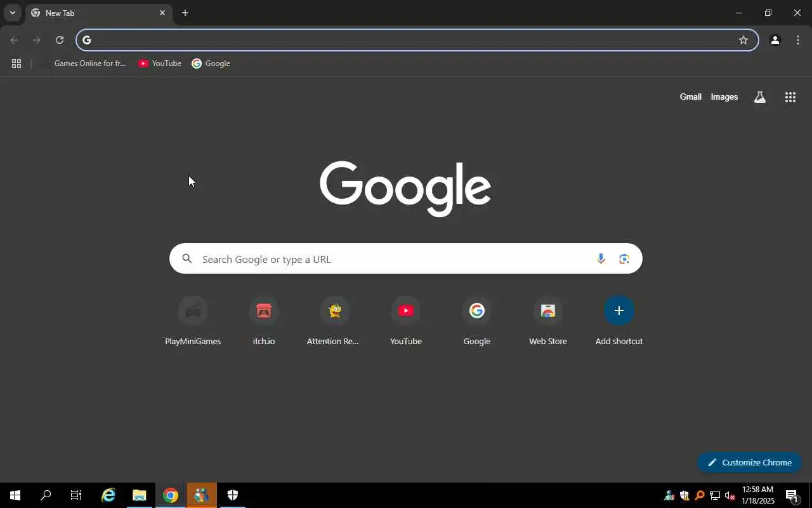This screenshot has height=508, width=812.
Task: Click Add shortcut button
Action: 619,321
